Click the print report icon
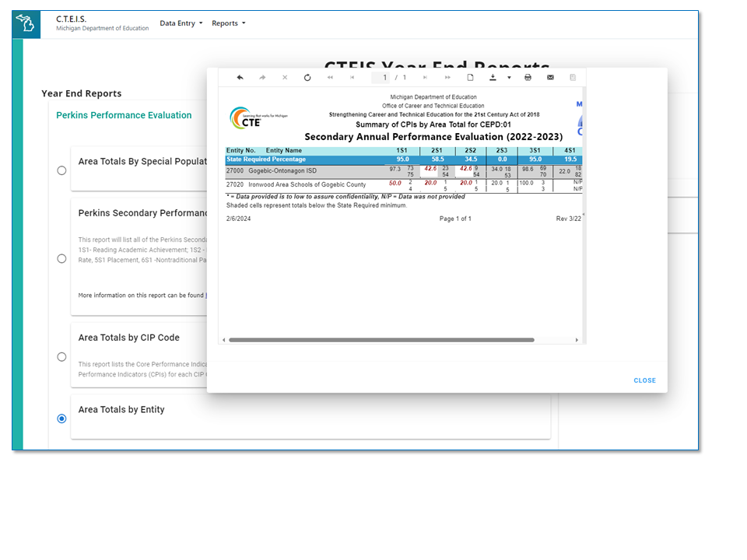Screen dimensions: 747x560 click(528, 78)
